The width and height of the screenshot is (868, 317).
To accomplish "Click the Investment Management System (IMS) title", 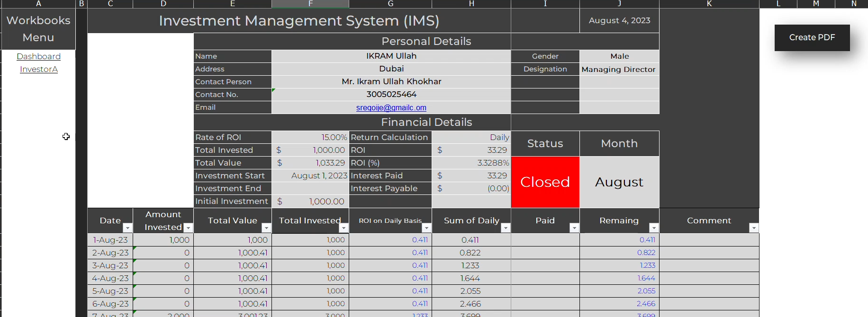I will coord(299,20).
